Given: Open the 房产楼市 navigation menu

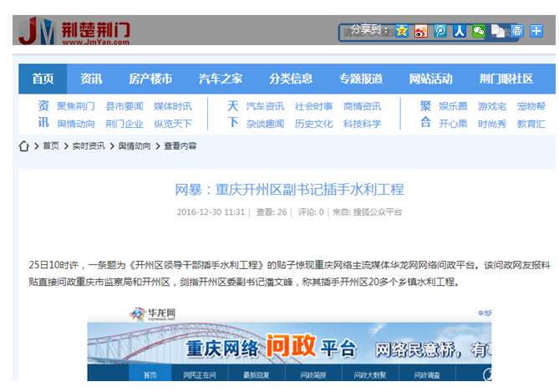Looking at the screenshot, I should [x=150, y=79].
